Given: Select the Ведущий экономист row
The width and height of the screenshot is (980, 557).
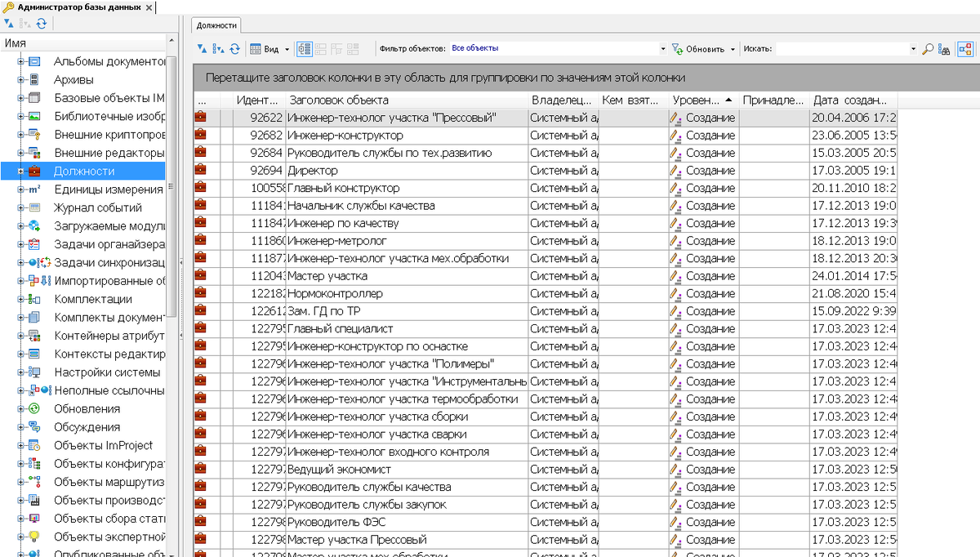Looking at the screenshot, I should 546,470.
